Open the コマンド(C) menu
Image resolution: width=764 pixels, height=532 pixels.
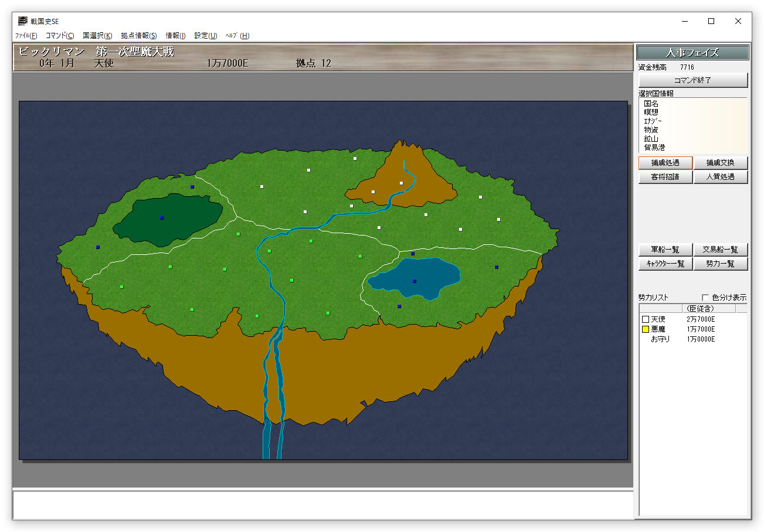[60, 36]
